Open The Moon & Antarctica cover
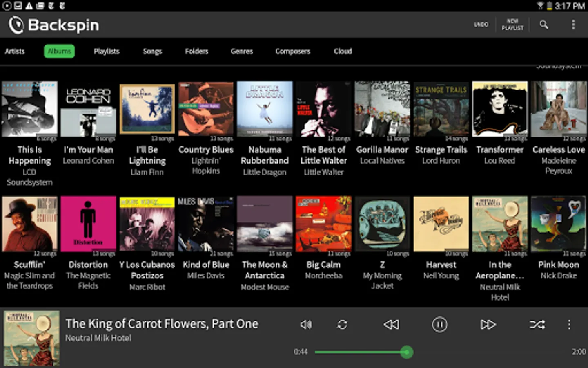The width and height of the screenshot is (588, 368). pyautogui.click(x=265, y=224)
